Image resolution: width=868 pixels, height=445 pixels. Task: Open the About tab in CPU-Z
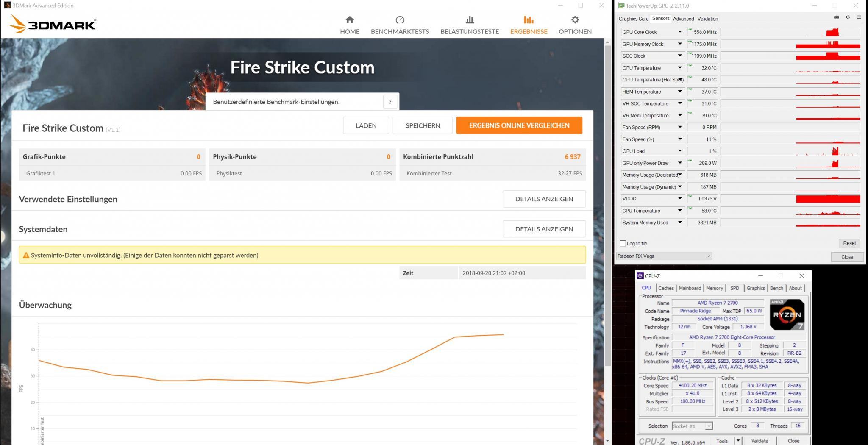pyautogui.click(x=795, y=288)
